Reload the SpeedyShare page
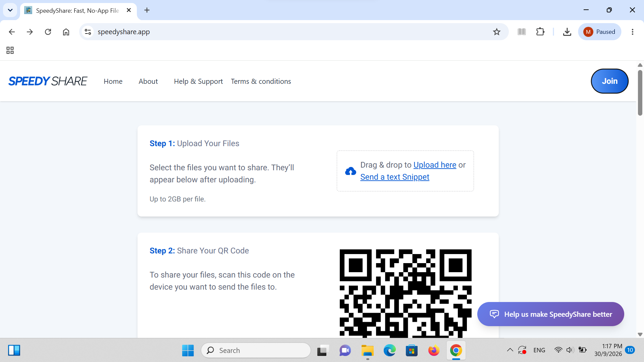 [x=48, y=32]
